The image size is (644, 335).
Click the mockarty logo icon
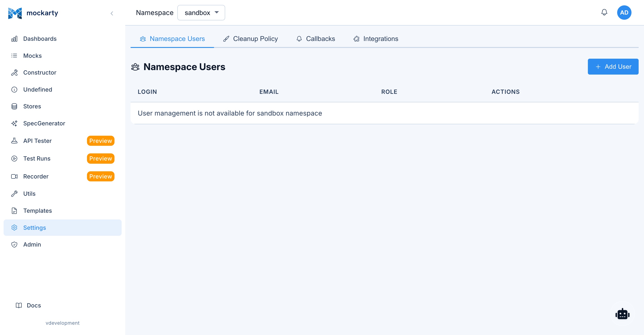[x=15, y=13]
